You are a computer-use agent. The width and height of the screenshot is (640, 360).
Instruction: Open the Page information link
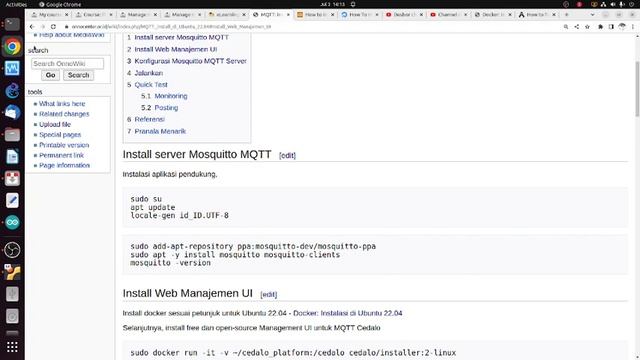(x=64, y=165)
